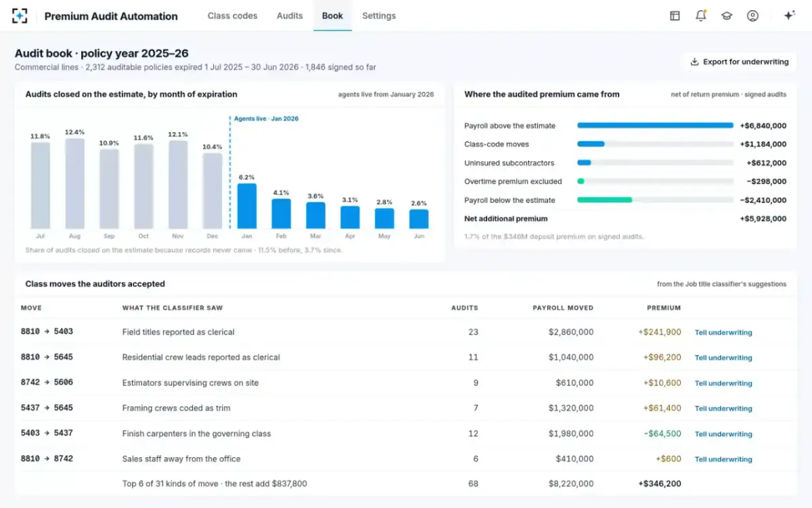Screen dimensions: 812x508
Task: Click the total premium +$346,200
Action: click(x=660, y=484)
